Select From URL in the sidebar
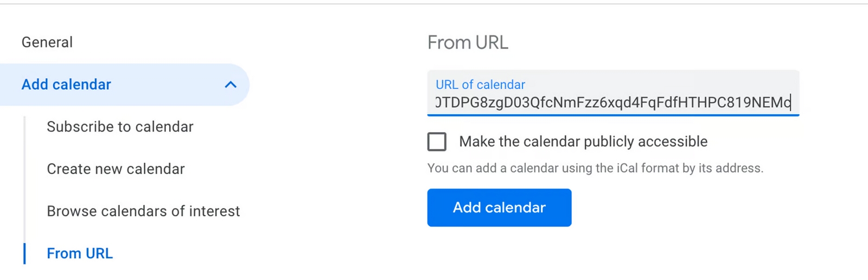This screenshot has width=868, height=280. pyautogui.click(x=80, y=253)
